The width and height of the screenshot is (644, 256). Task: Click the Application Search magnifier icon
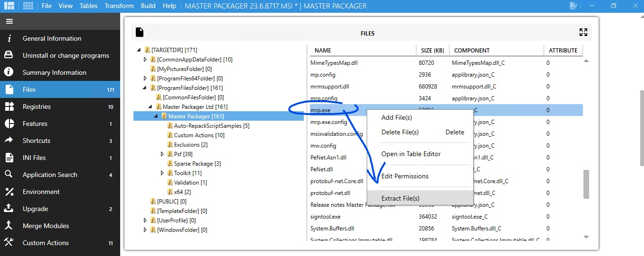(9, 175)
